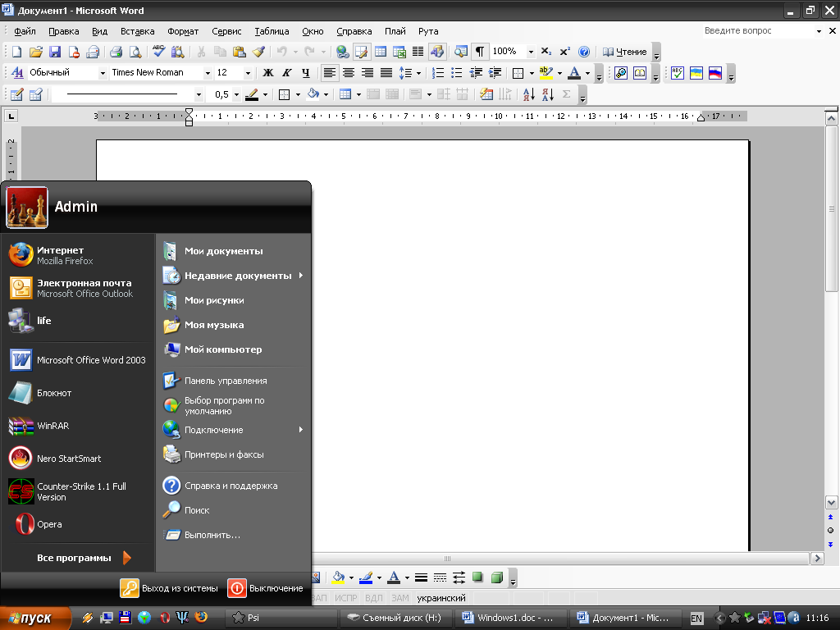Viewport: 840px width, 630px height.
Task: Apply subscript formatting
Action: [x=546, y=52]
